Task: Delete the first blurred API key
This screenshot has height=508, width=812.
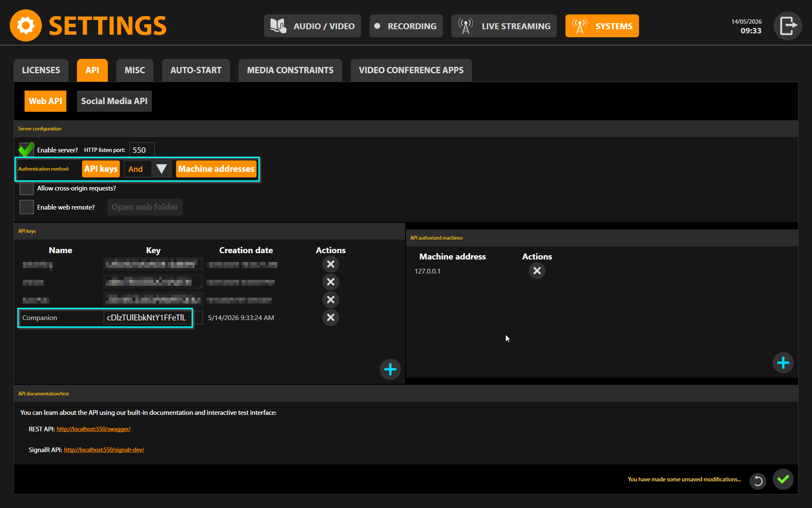Action: tap(331, 264)
